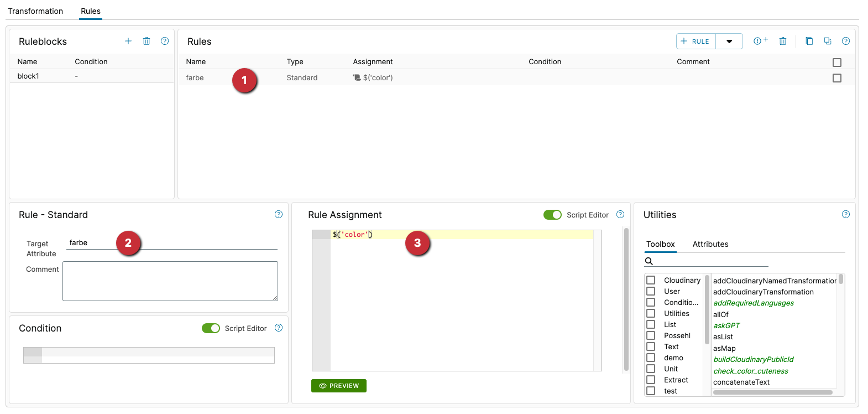
Task: Delete selected rules with Rules trash icon
Action: [783, 41]
